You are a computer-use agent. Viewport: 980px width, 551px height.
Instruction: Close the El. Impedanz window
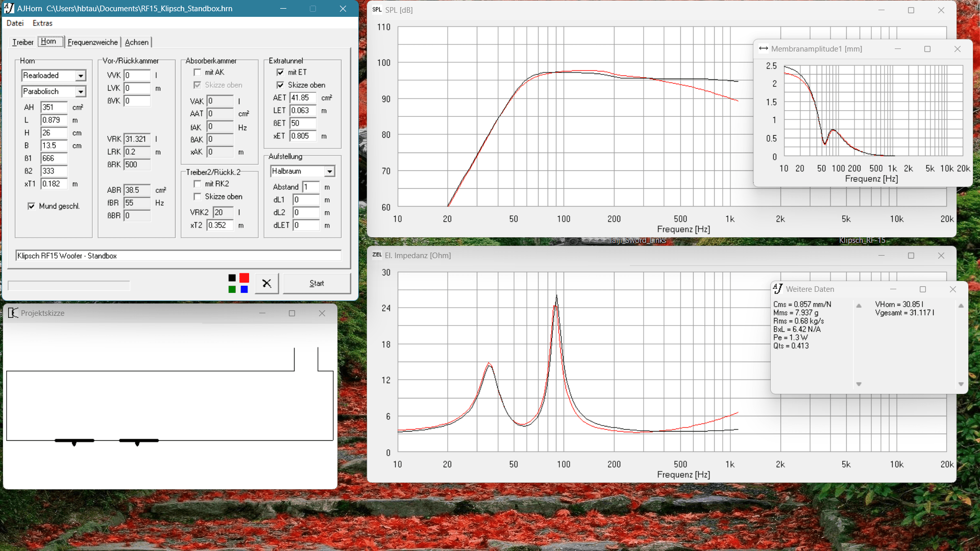click(x=941, y=255)
